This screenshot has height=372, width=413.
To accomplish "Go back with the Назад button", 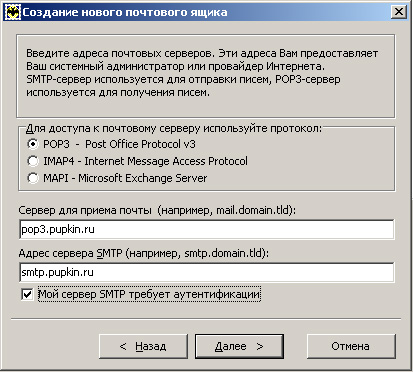I will [x=143, y=346].
